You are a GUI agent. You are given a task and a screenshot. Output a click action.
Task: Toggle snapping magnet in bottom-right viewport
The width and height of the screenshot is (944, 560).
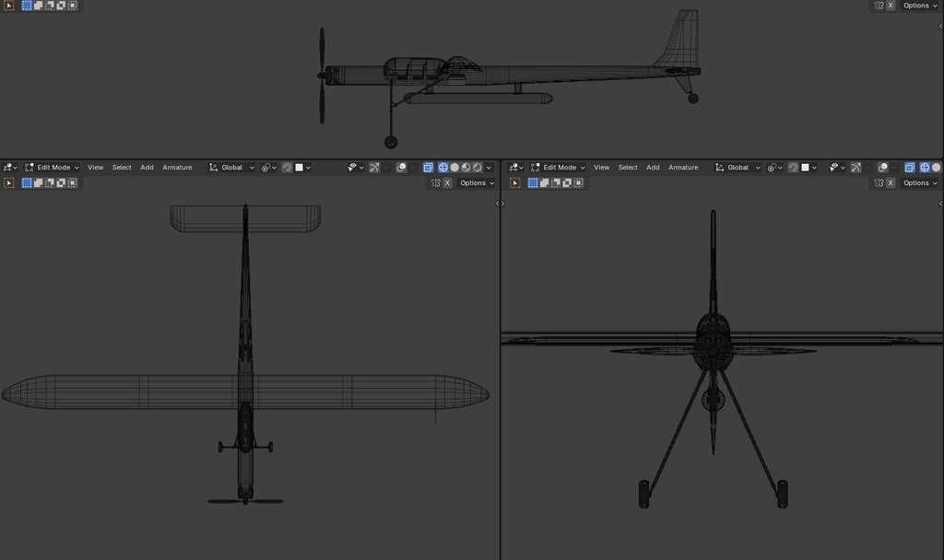pos(794,168)
